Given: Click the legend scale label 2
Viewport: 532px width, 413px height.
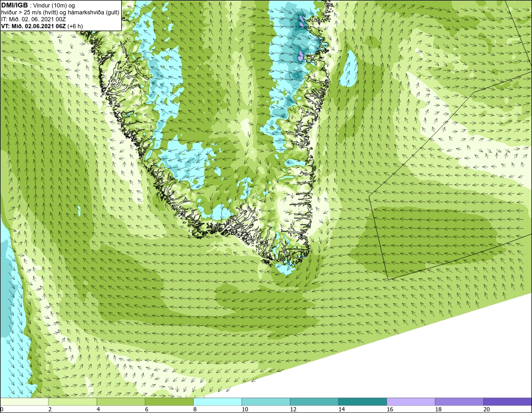Looking at the screenshot, I should click(x=50, y=409).
